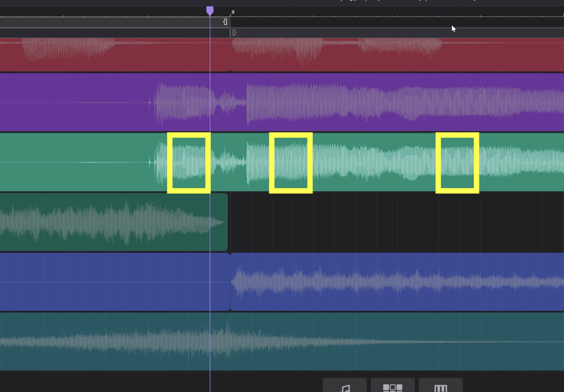Select the purple audio clip
564x392 pixels.
(282, 103)
